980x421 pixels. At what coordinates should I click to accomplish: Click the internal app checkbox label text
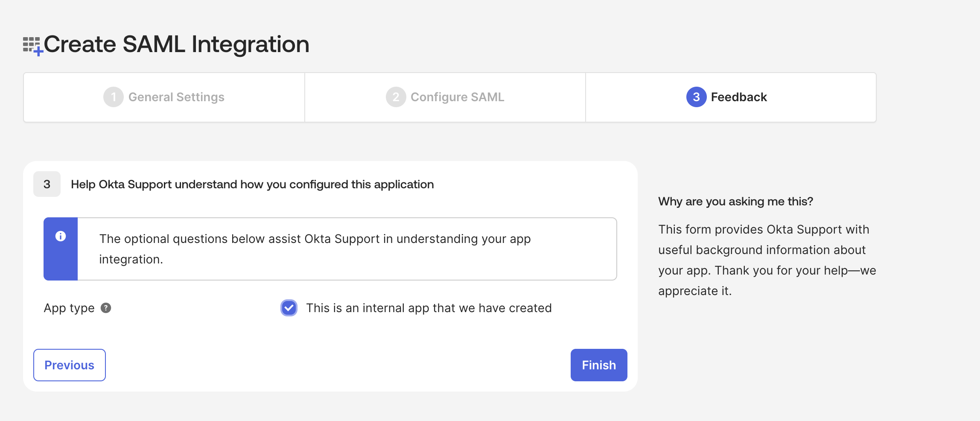[x=429, y=308]
